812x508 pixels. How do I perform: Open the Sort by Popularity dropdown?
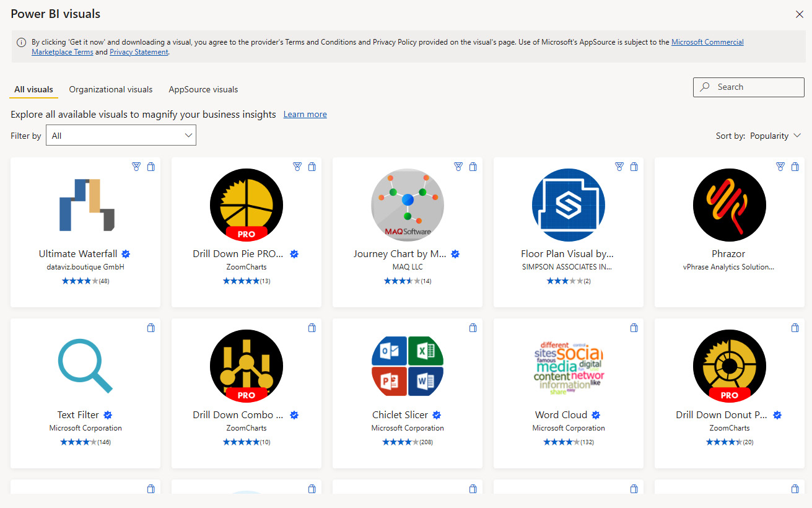[x=775, y=136]
